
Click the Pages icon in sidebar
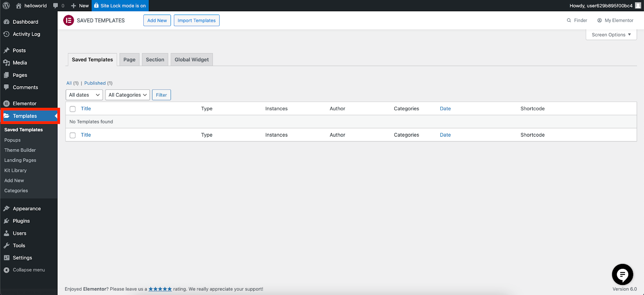(6, 75)
